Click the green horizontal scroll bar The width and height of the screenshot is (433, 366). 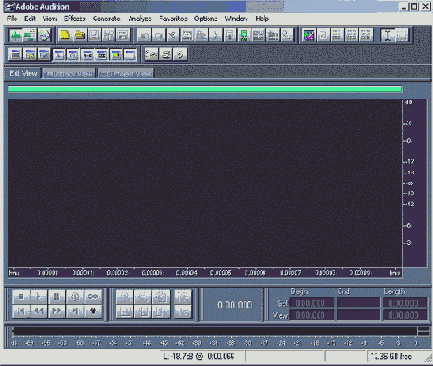[205, 89]
